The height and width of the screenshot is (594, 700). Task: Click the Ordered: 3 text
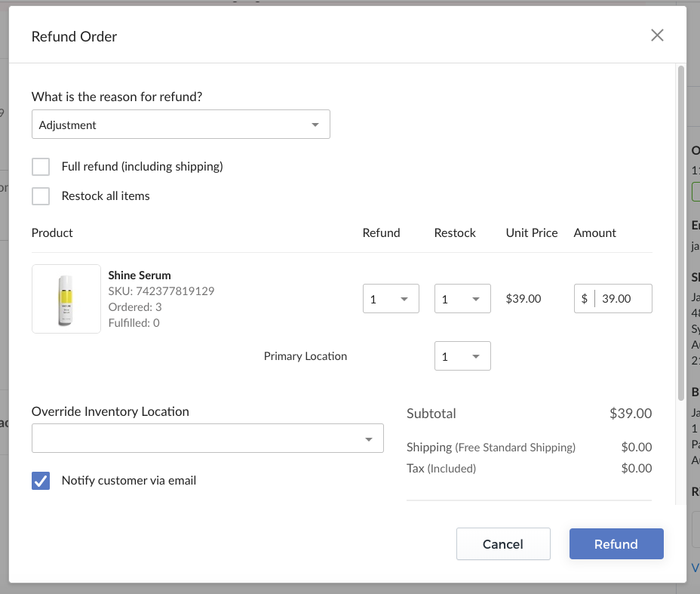coord(135,307)
